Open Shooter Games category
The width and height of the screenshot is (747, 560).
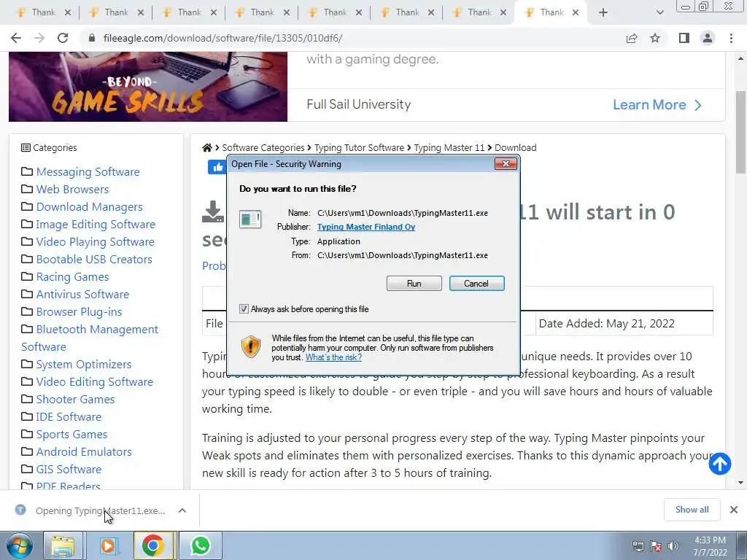(x=75, y=400)
